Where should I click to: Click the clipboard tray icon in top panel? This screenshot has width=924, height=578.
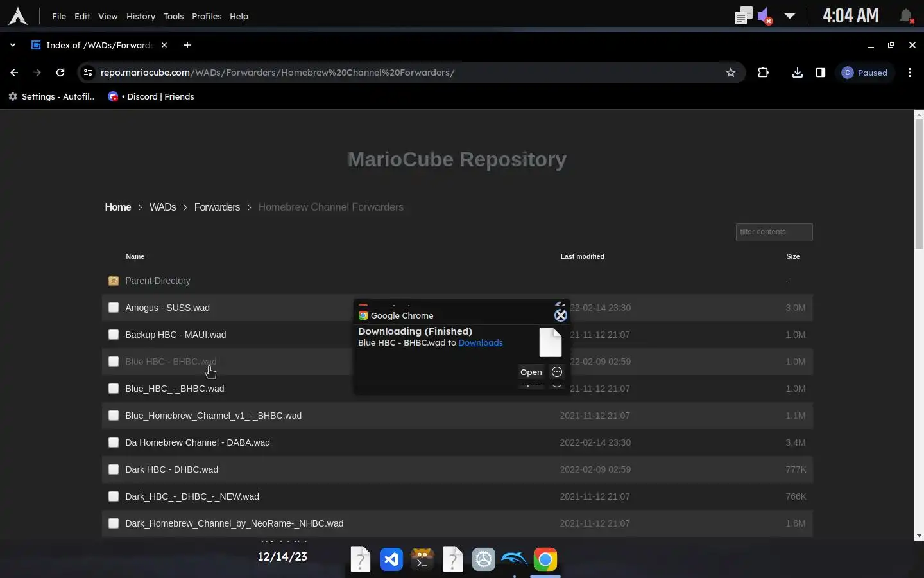pyautogui.click(x=743, y=16)
